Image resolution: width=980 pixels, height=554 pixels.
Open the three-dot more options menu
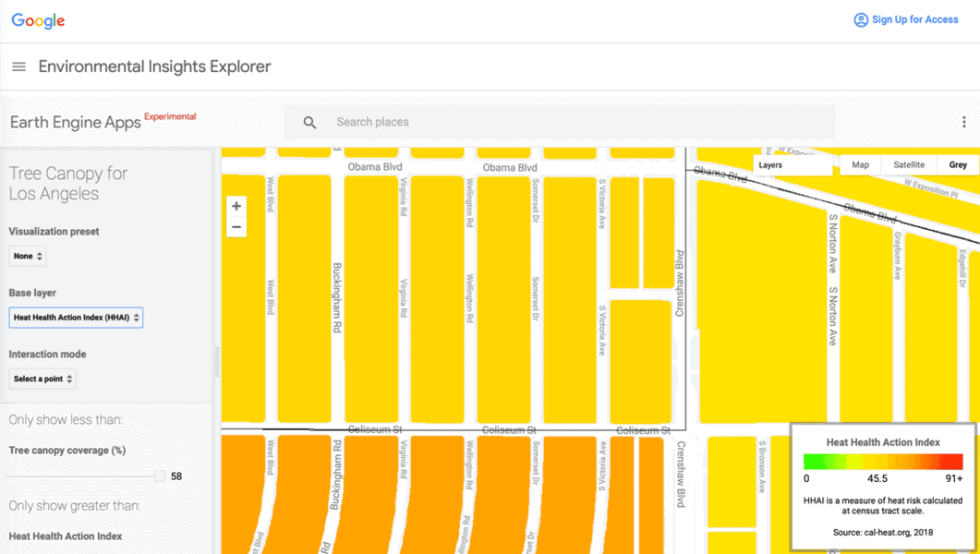(x=963, y=123)
